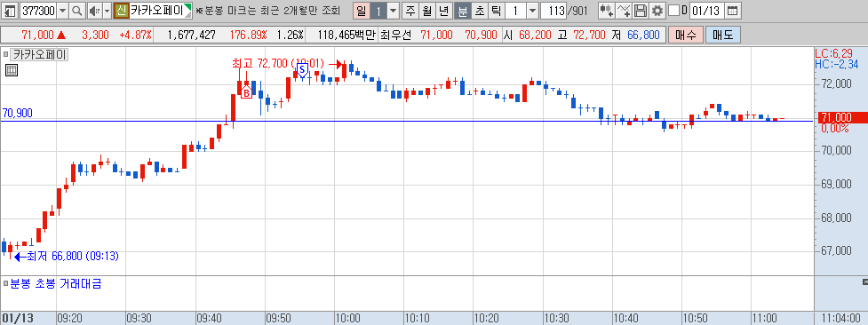868x325 pixels.
Task: Click the current price 71,000 in quote bar
Action: tap(37, 35)
